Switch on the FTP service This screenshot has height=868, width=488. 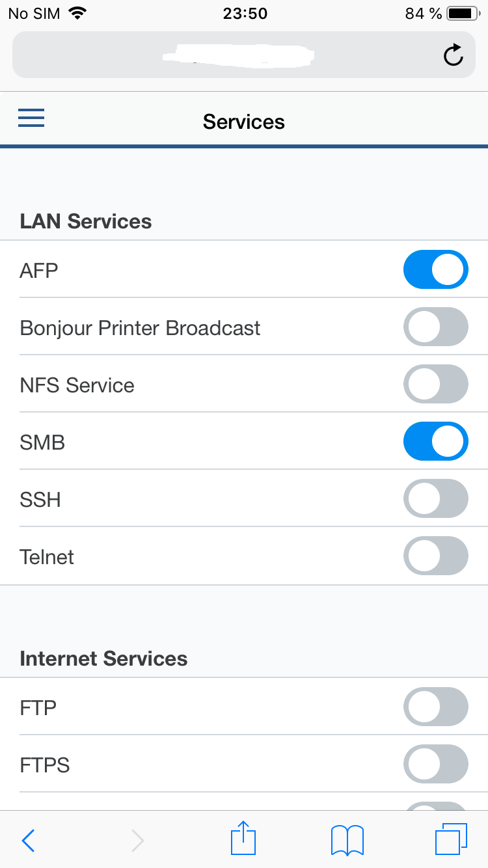click(435, 707)
